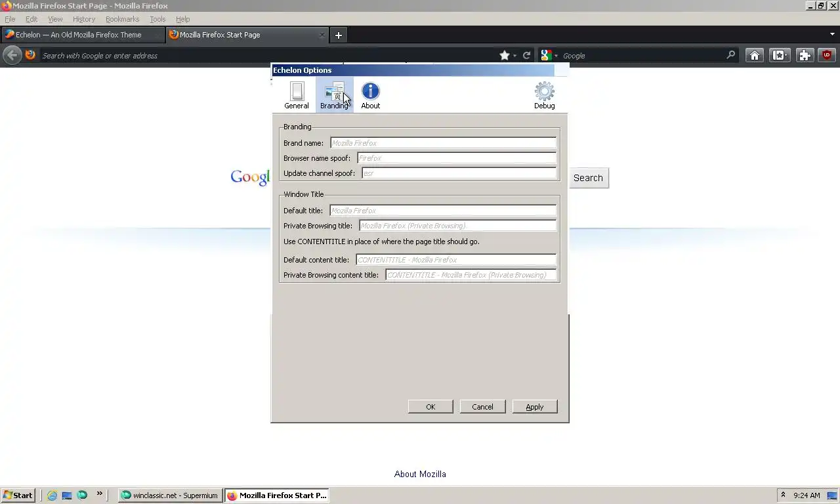The height and width of the screenshot is (504, 840).
Task: Go to the Home page
Action: 755,55
